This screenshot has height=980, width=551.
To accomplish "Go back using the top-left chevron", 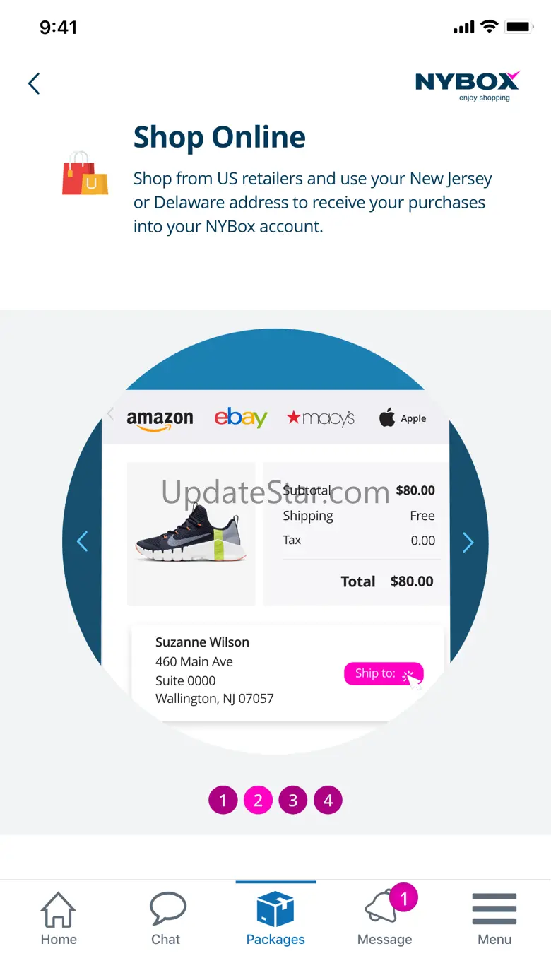I will click(x=34, y=84).
